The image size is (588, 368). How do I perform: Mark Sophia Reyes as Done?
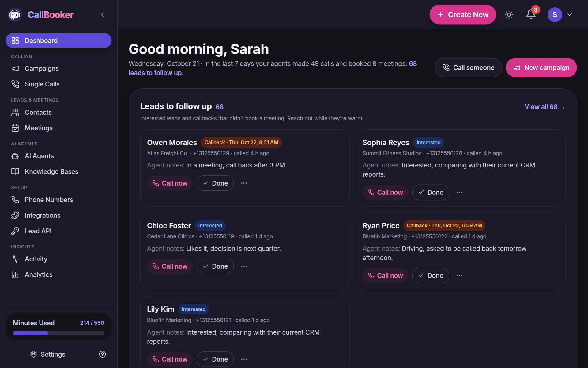pos(431,192)
